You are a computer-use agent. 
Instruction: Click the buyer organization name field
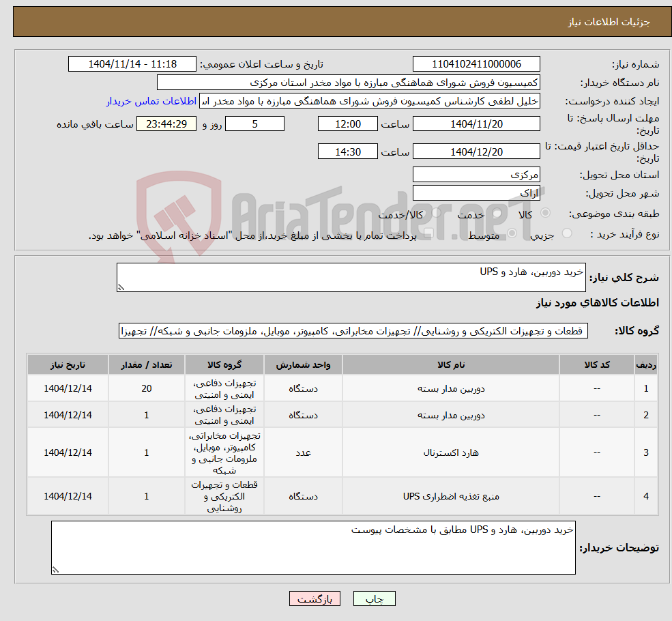point(349,83)
